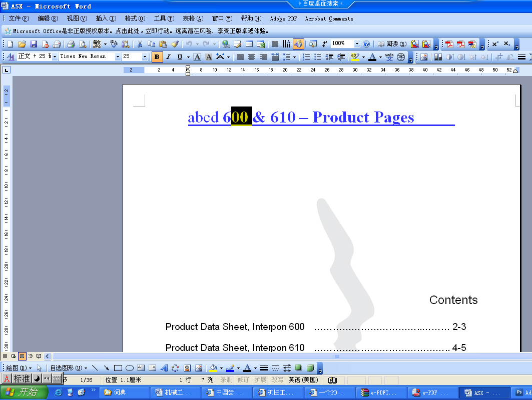This screenshot has width=532, height=400.
Task: Activate the Format Painter brush
Action: (x=175, y=44)
